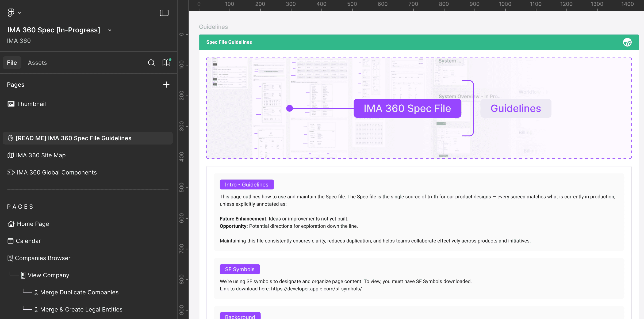Select the purple Intro - Guidelines tag
This screenshot has height=319, width=644.
pos(247,185)
